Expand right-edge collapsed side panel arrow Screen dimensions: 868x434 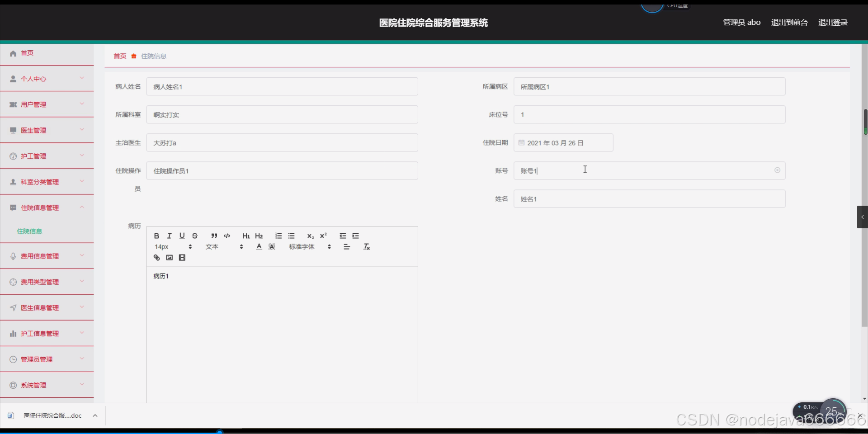863,217
